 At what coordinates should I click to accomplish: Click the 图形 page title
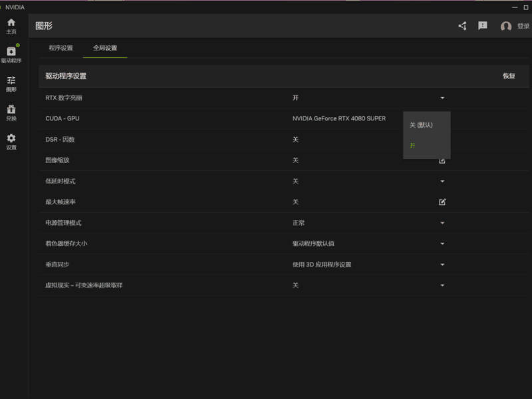point(44,26)
